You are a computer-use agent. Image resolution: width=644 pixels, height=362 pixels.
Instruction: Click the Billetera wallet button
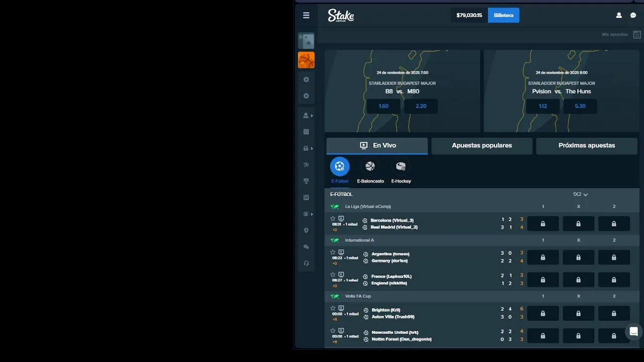(504, 15)
